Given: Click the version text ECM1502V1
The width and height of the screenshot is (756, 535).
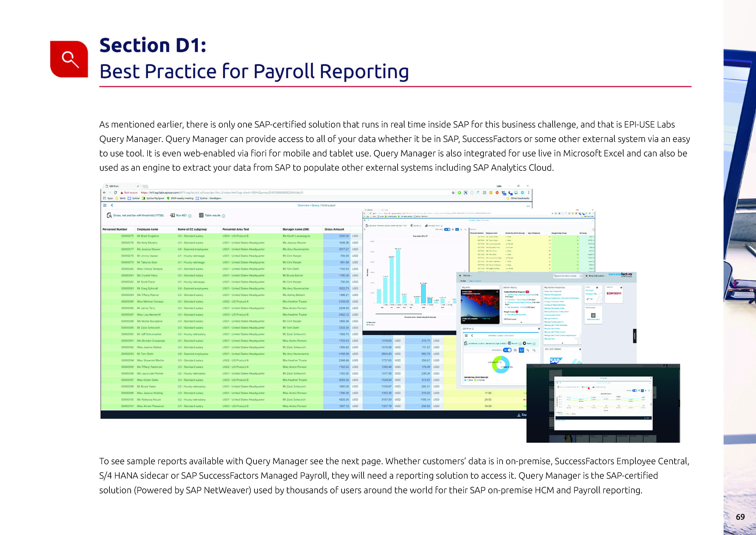Looking at the screenshot, I should pos(614,294).
